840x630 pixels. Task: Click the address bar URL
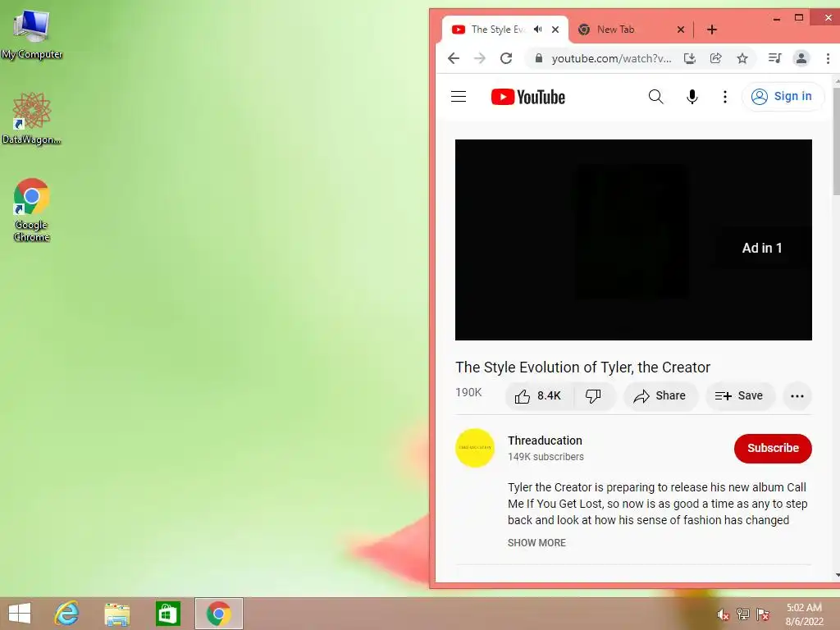(611, 58)
